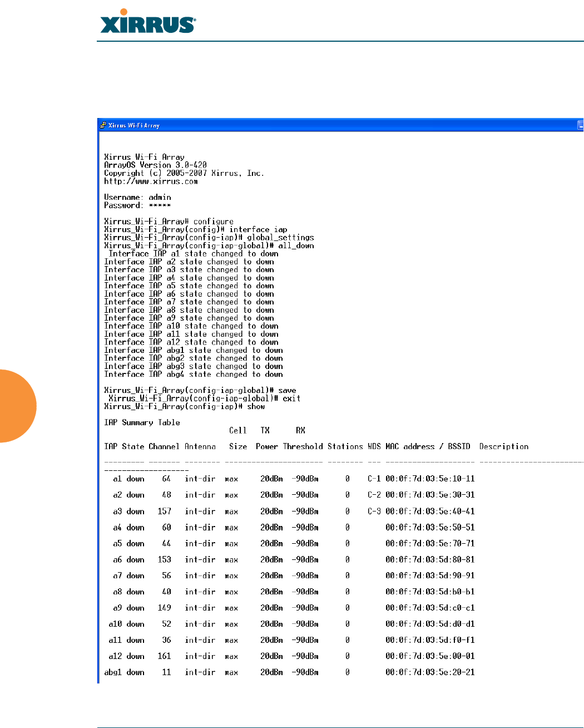
Task: Click the 'Xirrus_Wi-Fi_Array# configure' command line
Action: (x=169, y=222)
